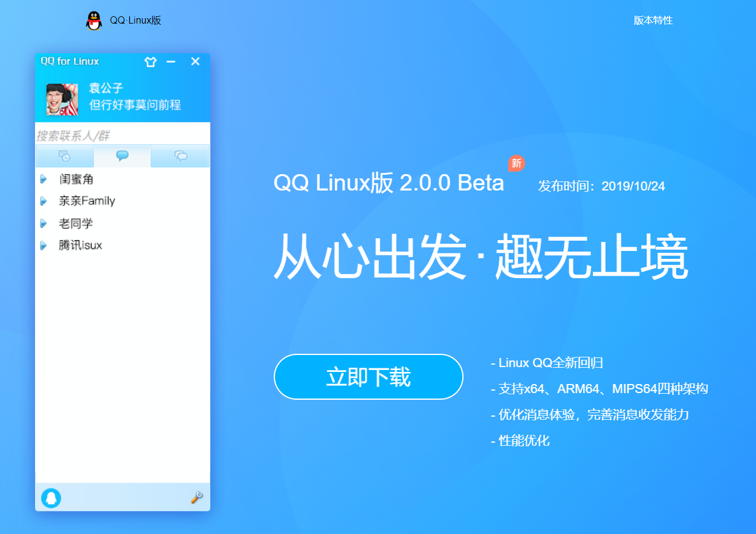Viewport: 756px width, 534px height.
Task: Minimize the QQ for Linux window
Action: click(x=171, y=62)
